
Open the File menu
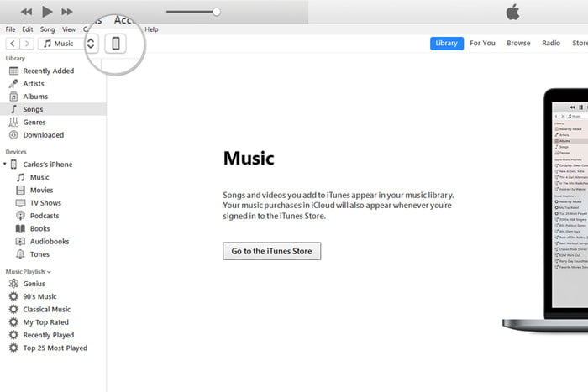(x=10, y=29)
